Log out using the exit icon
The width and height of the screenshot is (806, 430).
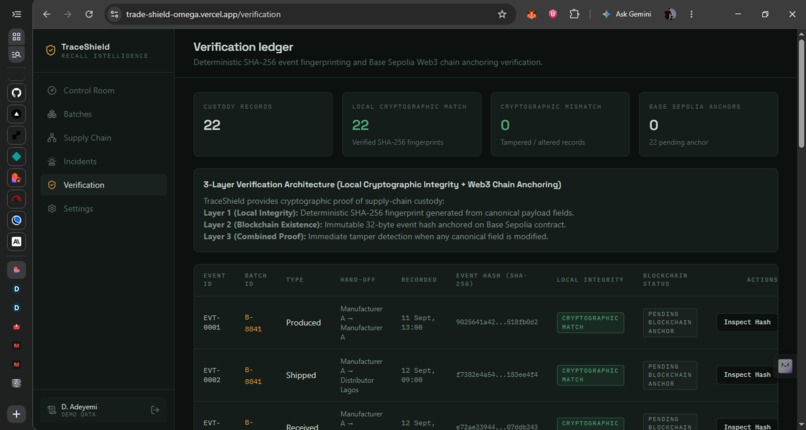tap(155, 410)
